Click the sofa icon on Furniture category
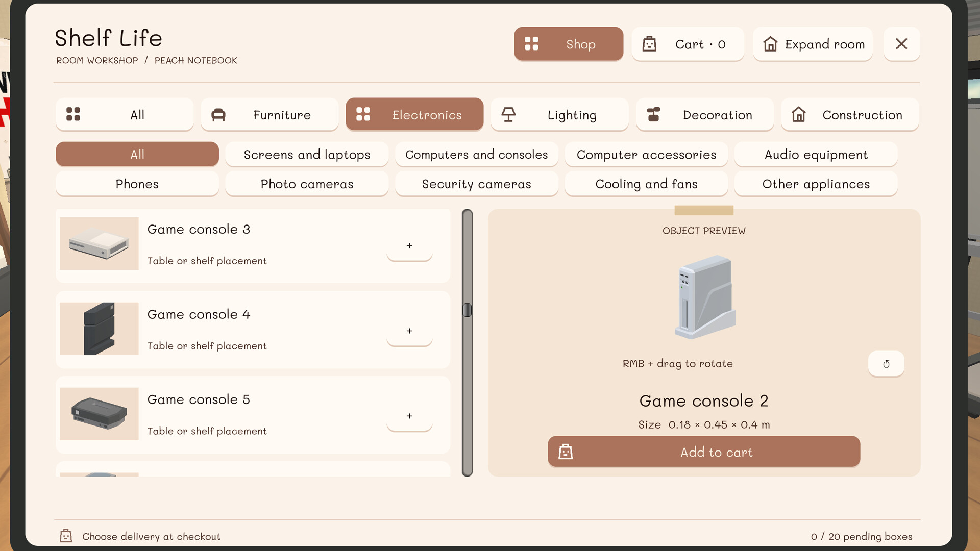The image size is (980, 551). point(218,115)
